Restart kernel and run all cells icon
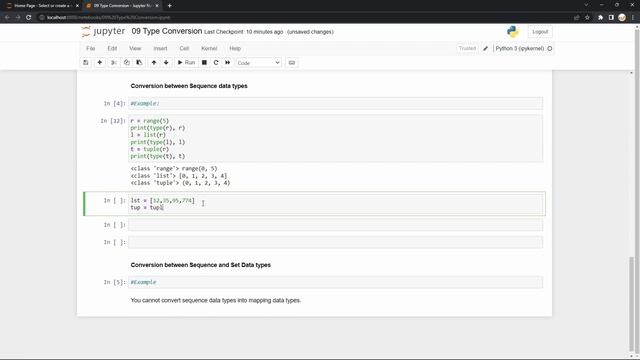 (228, 62)
